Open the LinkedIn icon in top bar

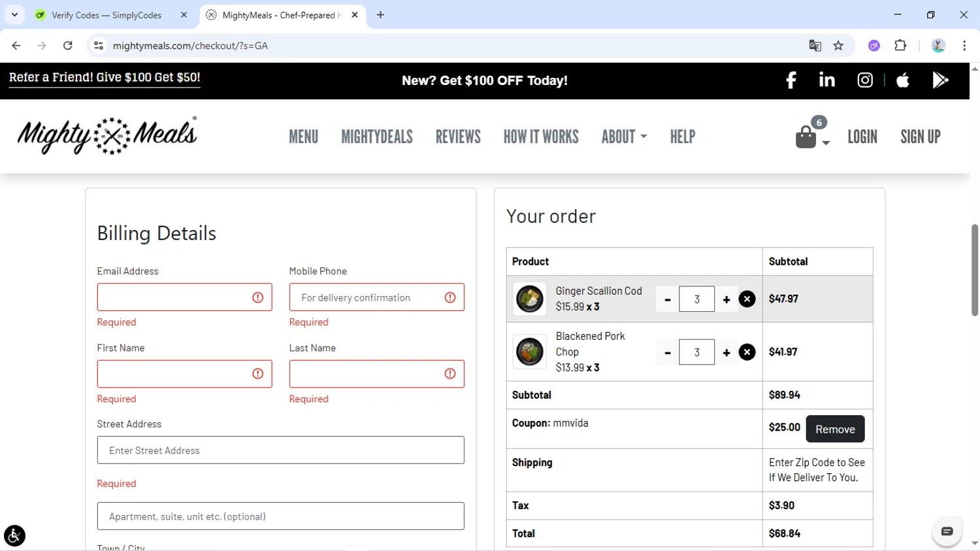click(x=827, y=80)
